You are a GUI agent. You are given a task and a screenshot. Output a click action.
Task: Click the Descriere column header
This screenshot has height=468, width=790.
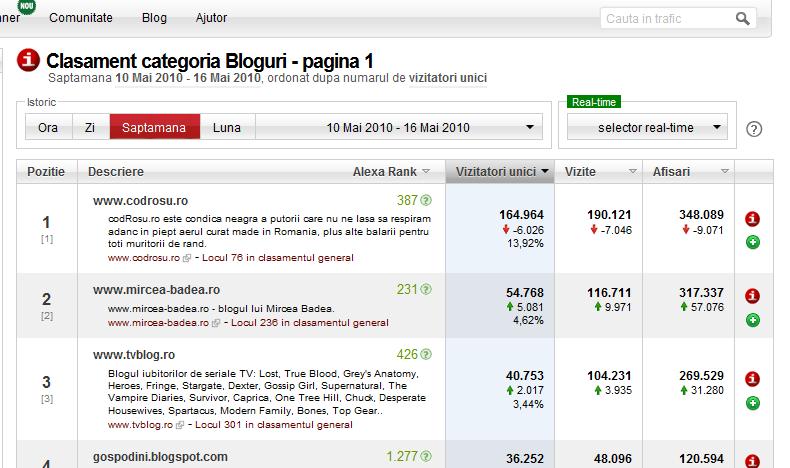tap(116, 172)
